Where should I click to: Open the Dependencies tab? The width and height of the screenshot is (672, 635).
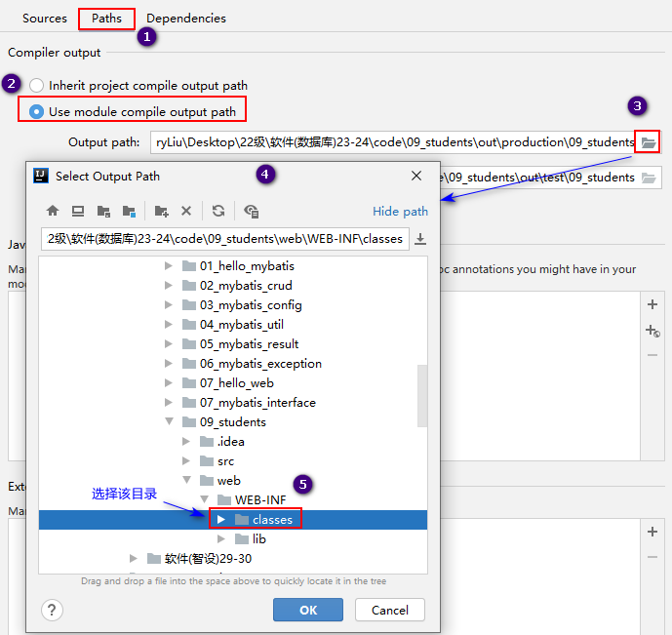click(x=186, y=19)
